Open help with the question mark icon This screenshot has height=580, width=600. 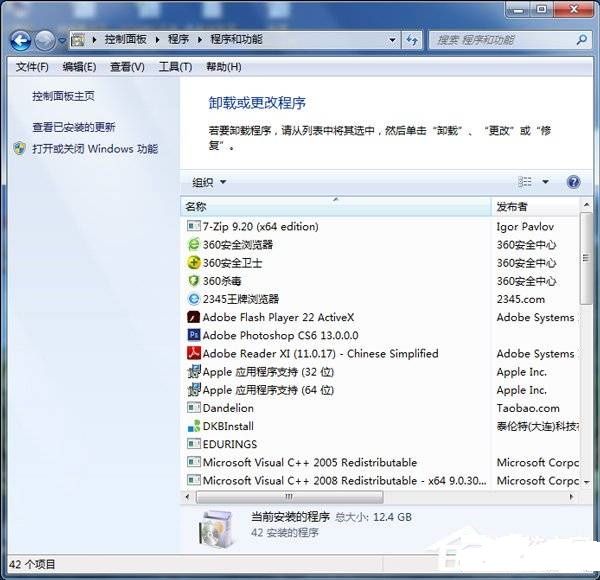tap(573, 182)
